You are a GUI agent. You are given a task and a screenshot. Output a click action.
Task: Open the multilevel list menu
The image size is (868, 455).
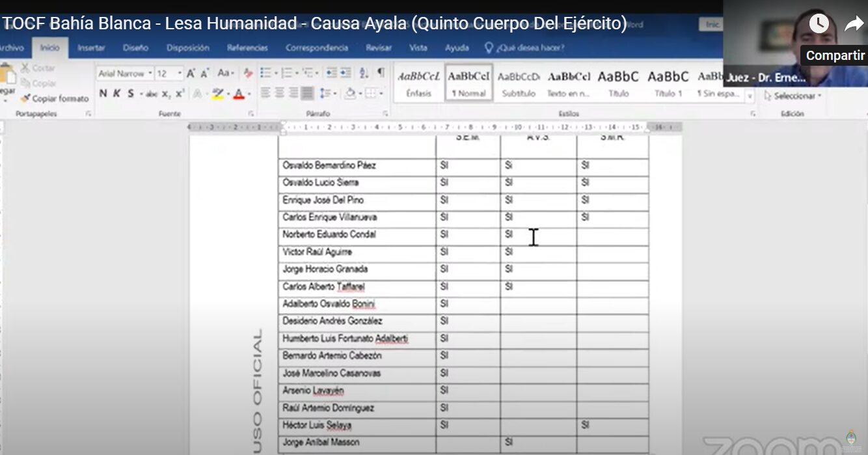point(310,73)
